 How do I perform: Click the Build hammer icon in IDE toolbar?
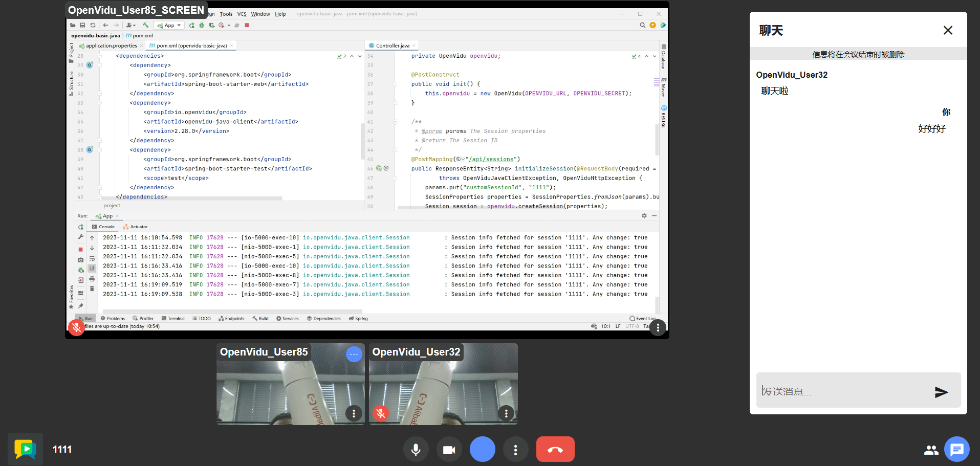tap(146, 25)
